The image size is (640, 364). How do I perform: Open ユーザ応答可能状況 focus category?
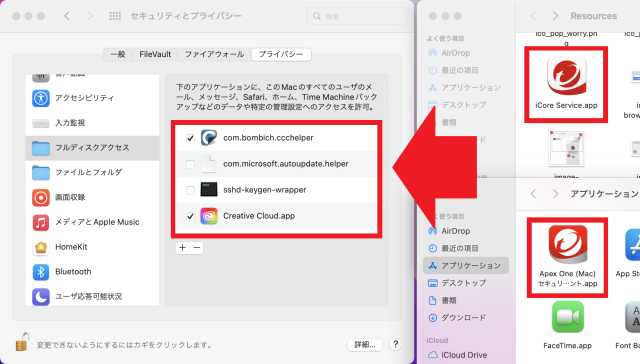pyautogui.click(x=92, y=297)
